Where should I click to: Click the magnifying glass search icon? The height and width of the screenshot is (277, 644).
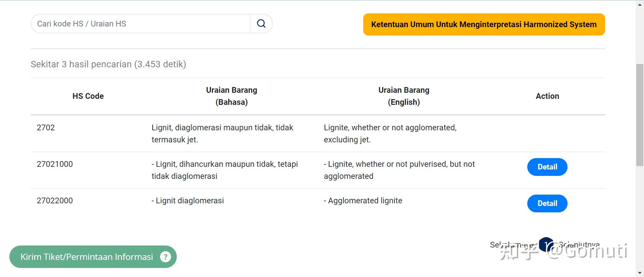tap(261, 23)
